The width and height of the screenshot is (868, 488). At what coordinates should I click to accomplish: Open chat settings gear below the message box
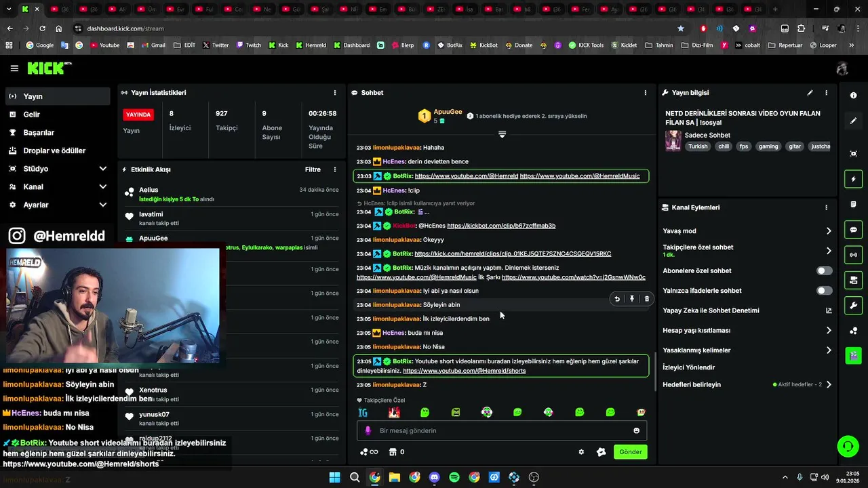point(581,452)
